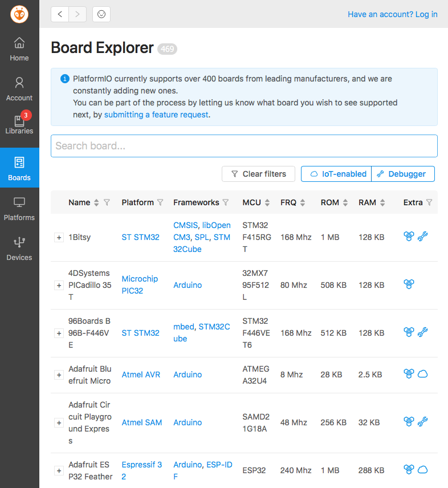Toggle the IoT-enabled filter
Viewport: 448px width, 488px height.
tap(336, 174)
